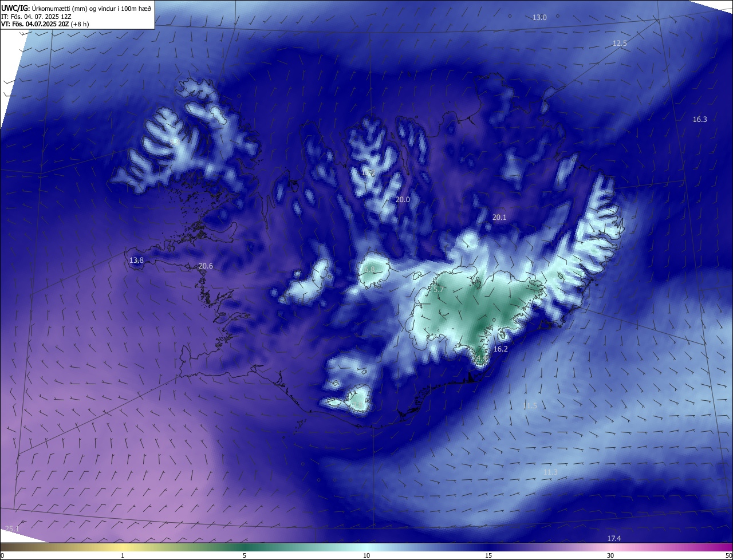
Task: Click the 5.7 value label on the glacier
Action: pos(438,290)
